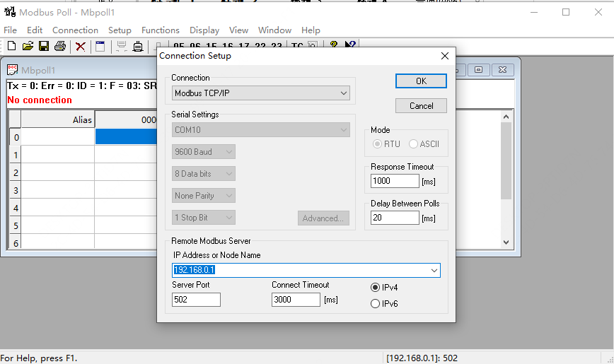Open the Display menu
Screen dimensions: 614x364
(204, 30)
